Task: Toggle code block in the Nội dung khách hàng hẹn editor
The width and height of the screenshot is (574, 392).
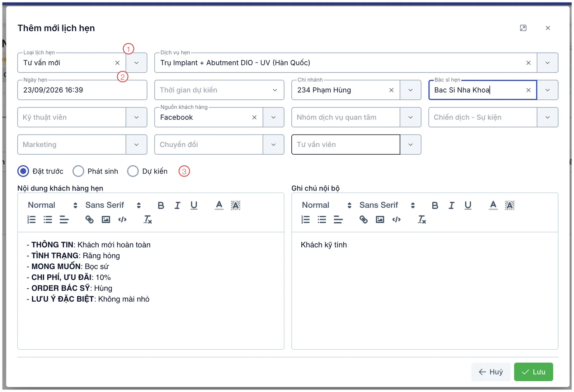Action: tap(122, 219)
